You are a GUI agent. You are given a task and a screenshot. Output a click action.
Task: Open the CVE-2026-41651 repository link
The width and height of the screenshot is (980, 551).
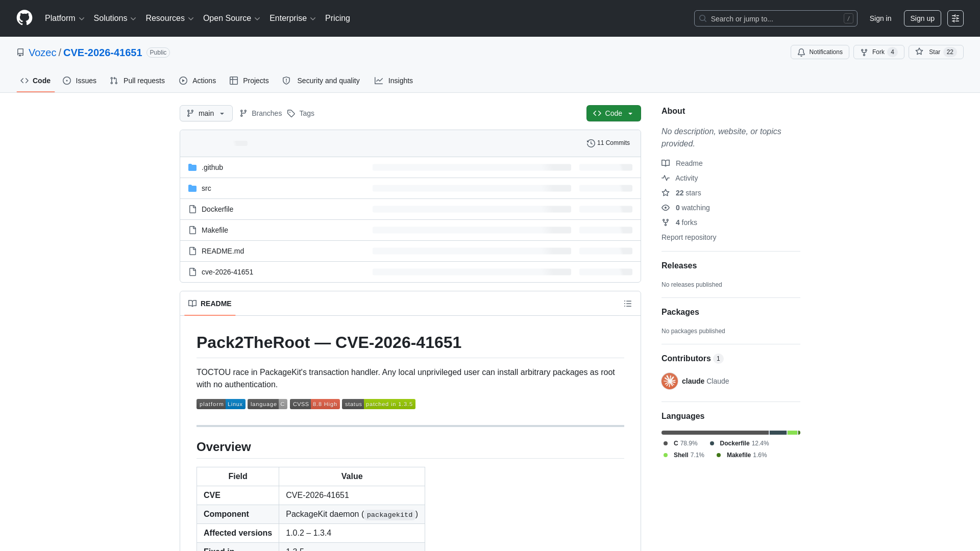tap(103, 53)
